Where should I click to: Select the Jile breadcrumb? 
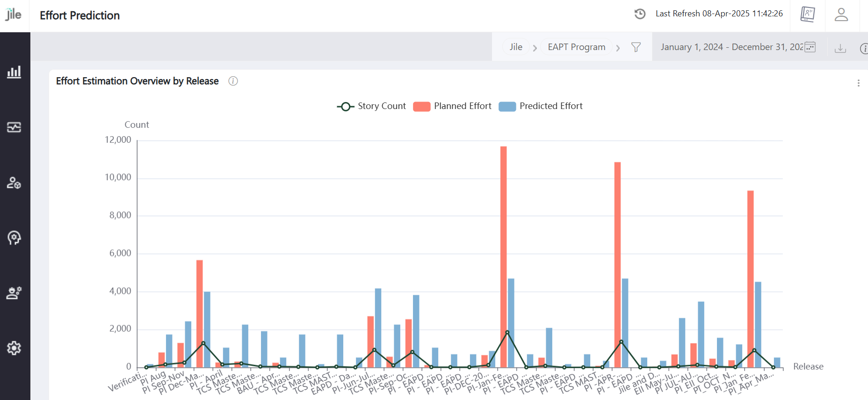516,47
